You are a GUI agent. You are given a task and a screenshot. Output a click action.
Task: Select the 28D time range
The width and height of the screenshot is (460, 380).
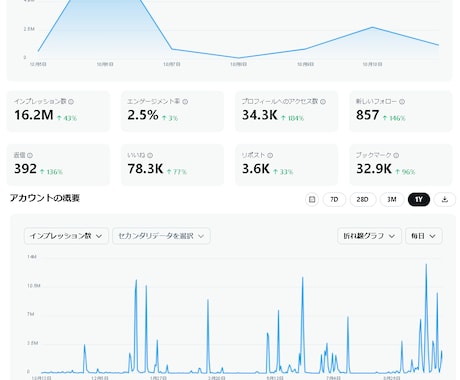point(363,199)
